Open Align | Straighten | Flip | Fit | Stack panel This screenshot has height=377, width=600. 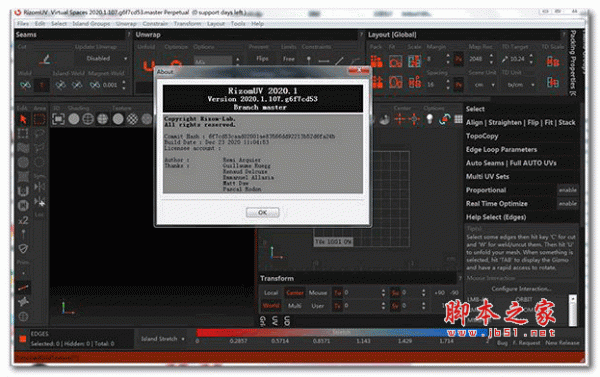[520, 122]
